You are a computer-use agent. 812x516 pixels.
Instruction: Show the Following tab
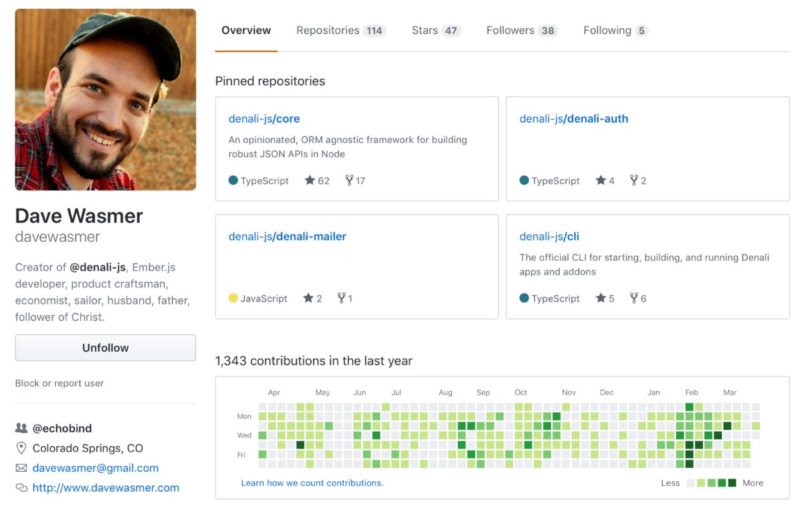(615, 31)
